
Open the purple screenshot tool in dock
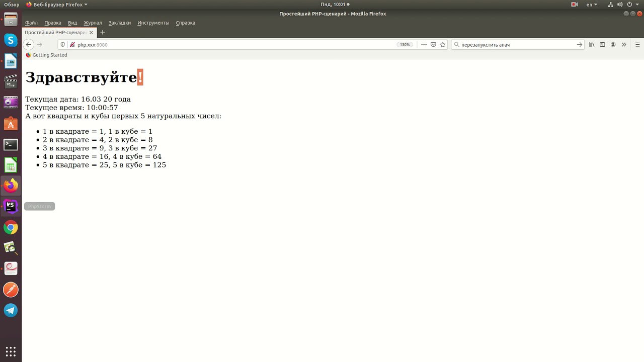pyautogui.click(x=11, y=103)
